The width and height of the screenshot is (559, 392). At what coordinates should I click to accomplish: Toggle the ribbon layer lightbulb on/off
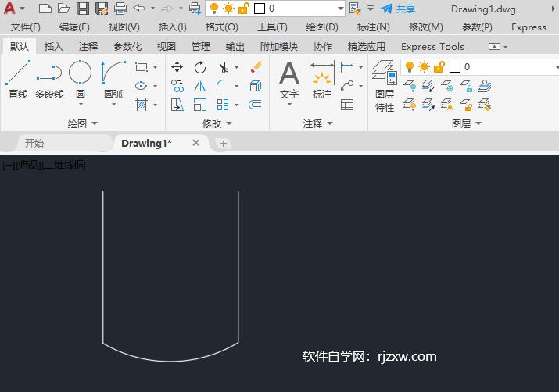click(x=410, y=66)
